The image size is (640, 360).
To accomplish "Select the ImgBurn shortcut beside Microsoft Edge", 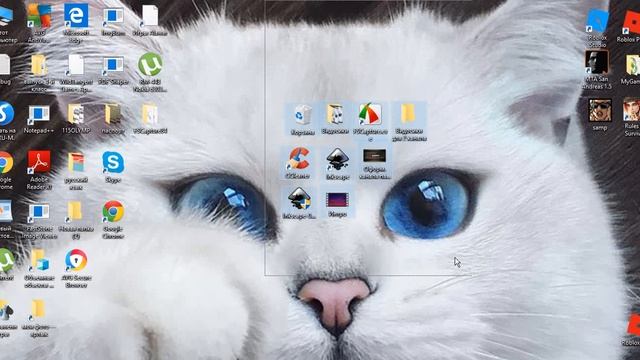I will pos(113,20).
